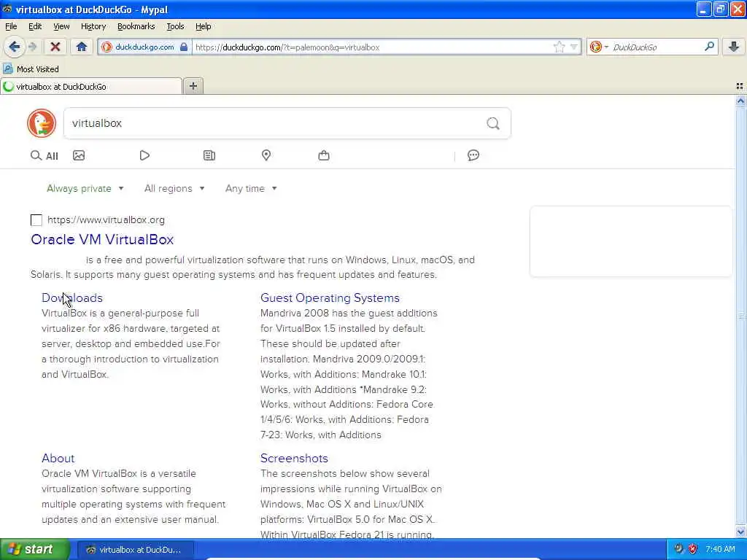
Task: Open the Edit menu
Action: 35,26
